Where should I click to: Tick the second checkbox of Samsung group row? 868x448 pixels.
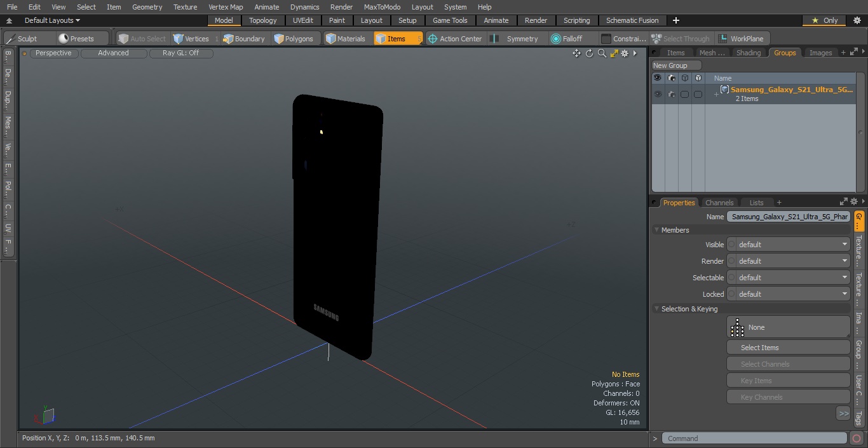(698, 94)
